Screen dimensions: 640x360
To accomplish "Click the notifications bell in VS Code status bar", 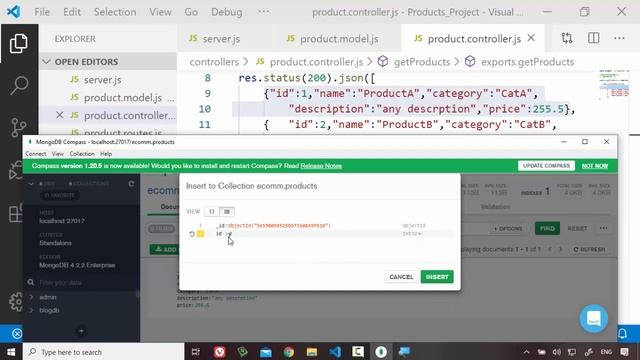I will 622,333.
